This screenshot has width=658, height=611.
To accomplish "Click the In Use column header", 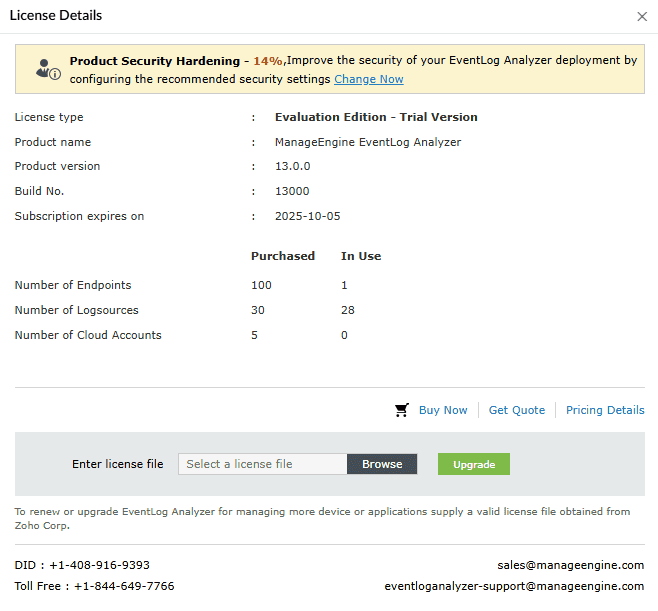I will (361, 256).
